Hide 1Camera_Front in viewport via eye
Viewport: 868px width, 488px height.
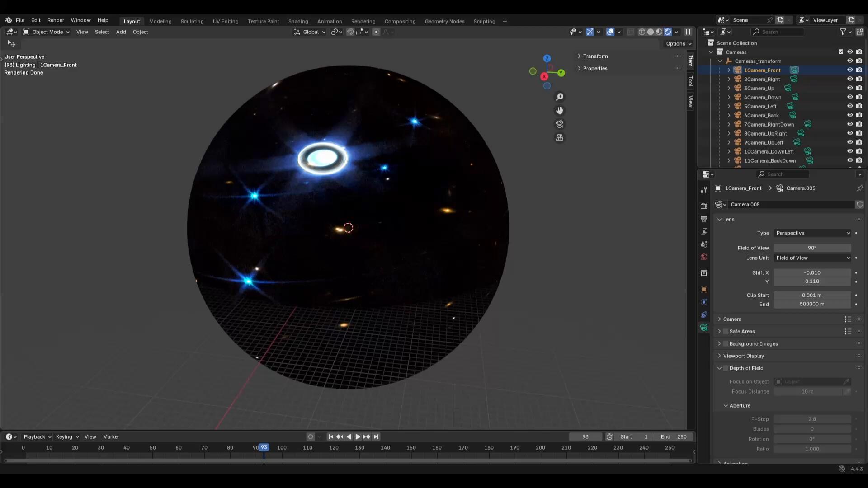click(x=850, y=70)
